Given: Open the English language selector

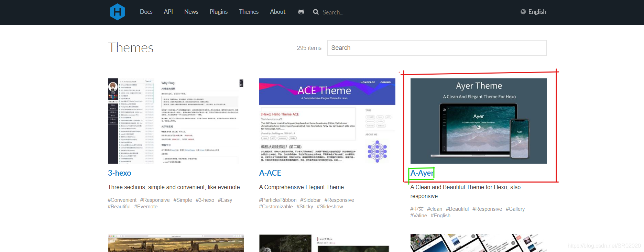Looking at the screenshot, I should 537,12.
